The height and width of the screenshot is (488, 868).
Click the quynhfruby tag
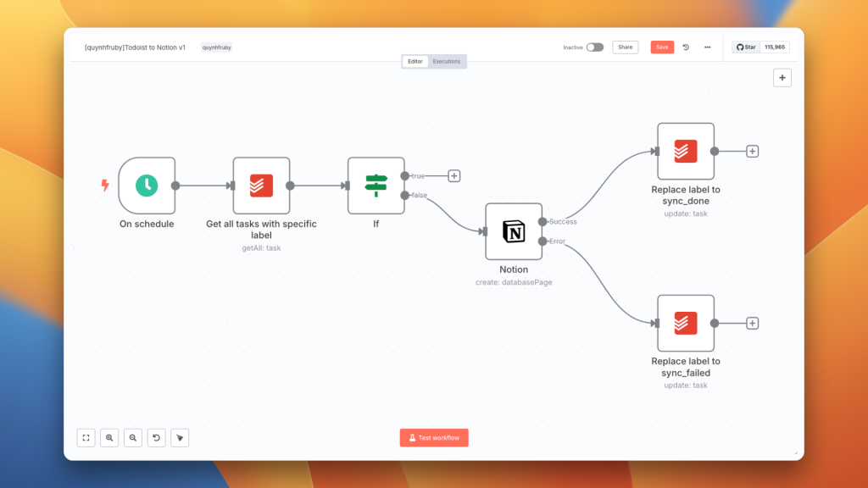[x=216, y=47]
